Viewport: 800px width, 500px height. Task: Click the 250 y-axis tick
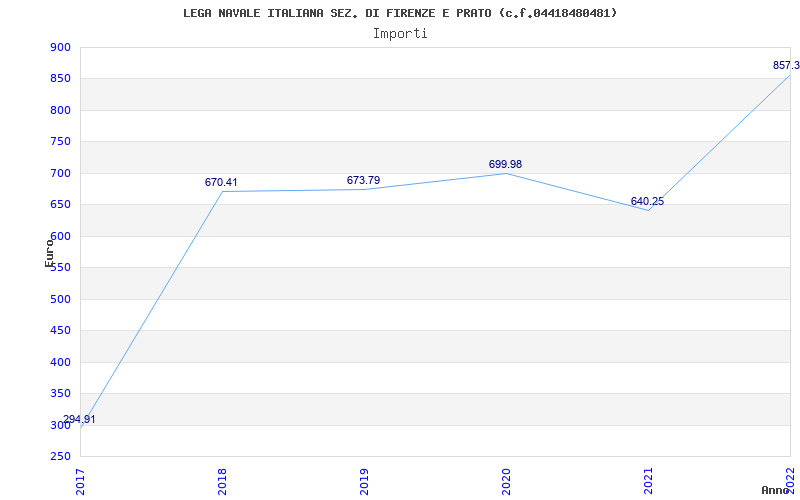tap(60, 457)
